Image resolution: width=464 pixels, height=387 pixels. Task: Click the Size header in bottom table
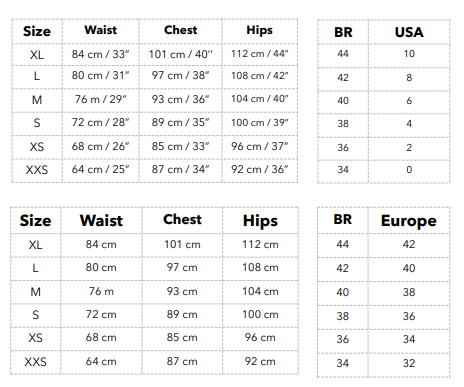click(x=35, y=221)
